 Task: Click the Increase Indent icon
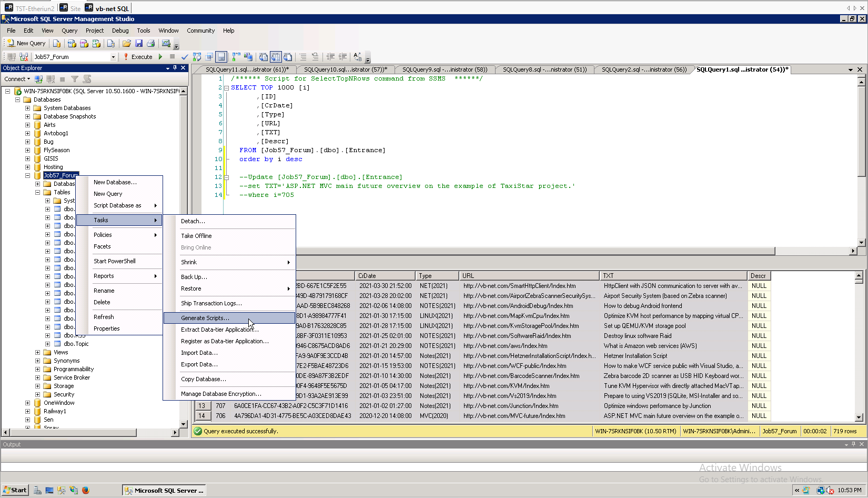(x=342, y=57)
